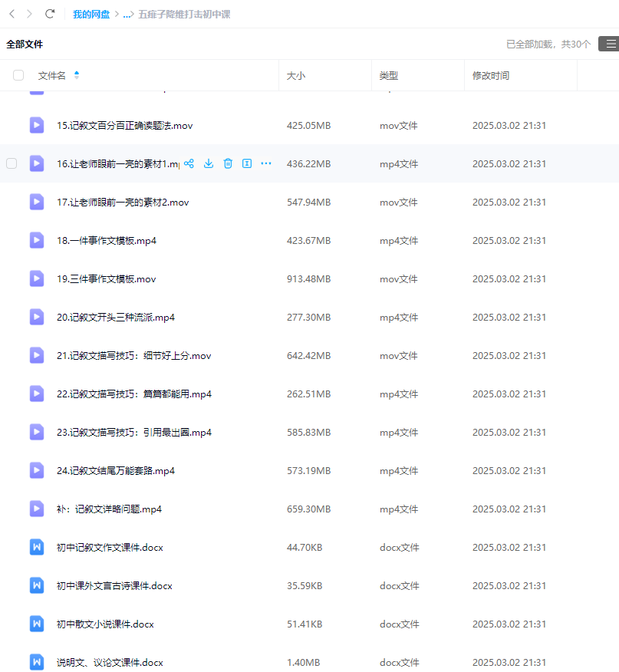Viewport: 619px width, 672px height.
Task: Click the video icon of 19.三件事作文模板.mov
Action: tap(36, 278)
